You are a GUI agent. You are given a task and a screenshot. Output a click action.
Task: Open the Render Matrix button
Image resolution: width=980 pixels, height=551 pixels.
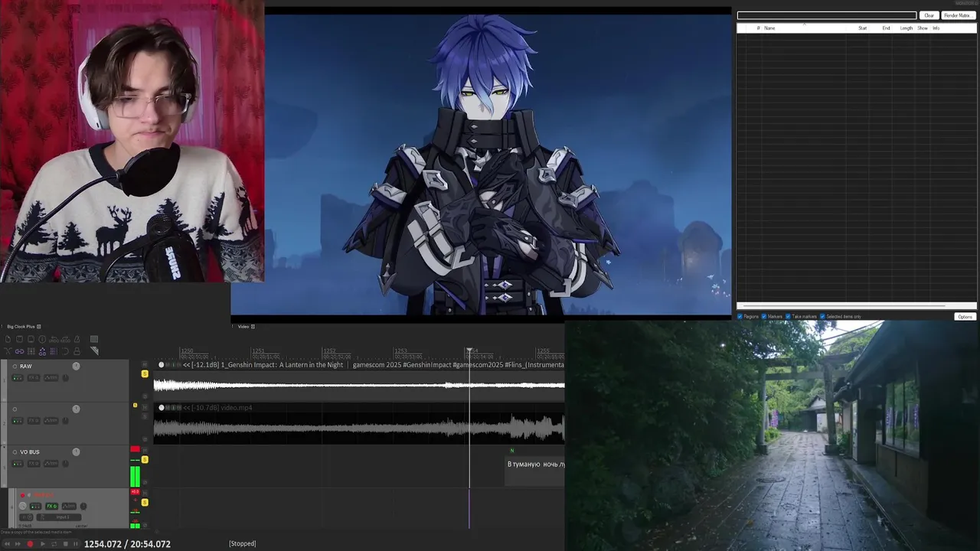(x=957, y=15)
